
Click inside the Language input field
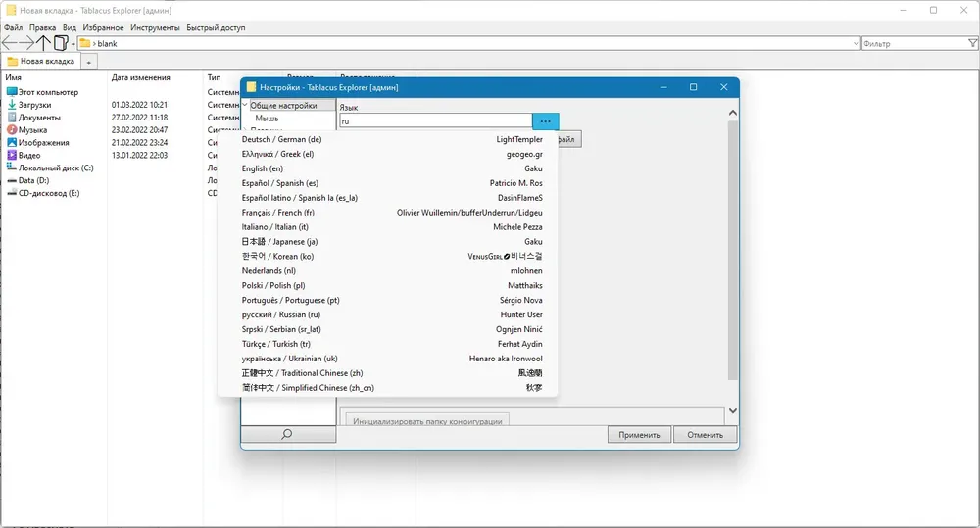436,121
